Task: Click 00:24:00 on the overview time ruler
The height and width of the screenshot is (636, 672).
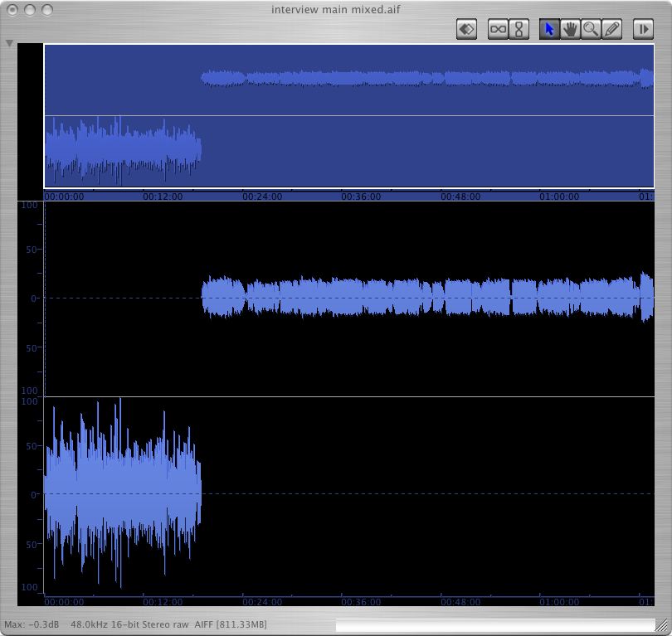Action: [x=262, y=197]
